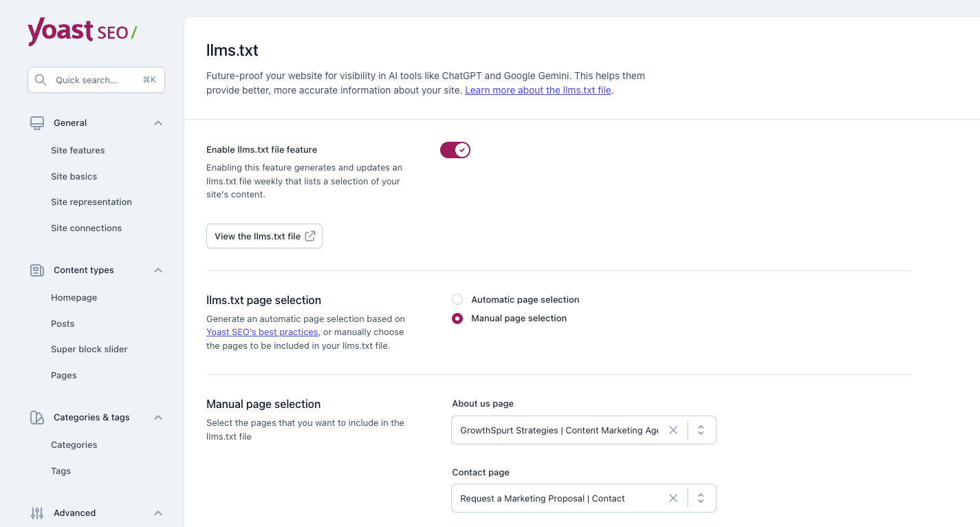Clear the Contact page selection with the X
980x527 pixels.
click(x=673, y=497)
